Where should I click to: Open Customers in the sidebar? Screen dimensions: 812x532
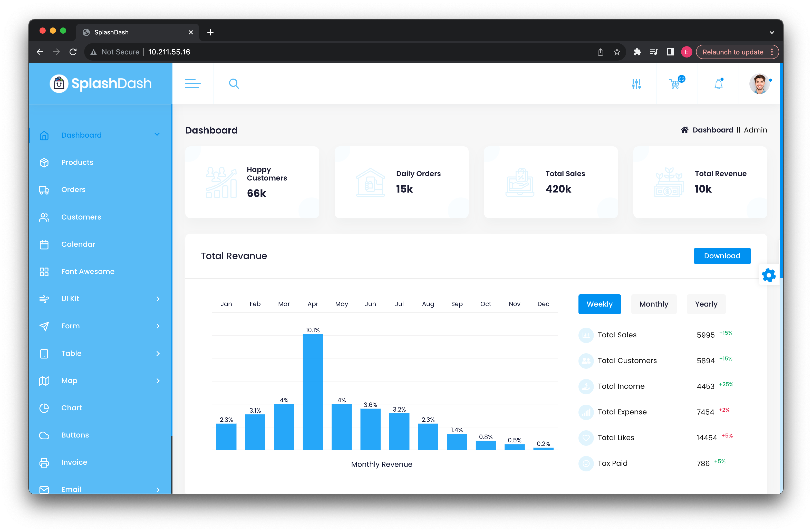tap(81, 217)
